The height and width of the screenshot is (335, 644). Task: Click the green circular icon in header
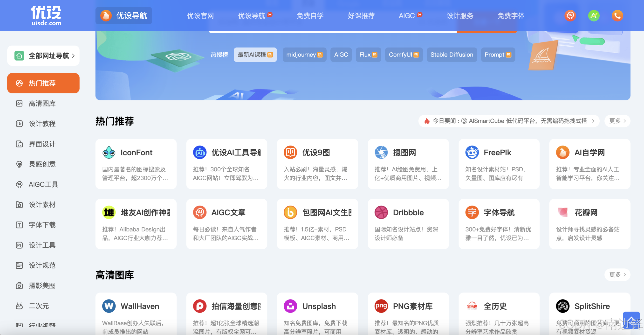(x=594, y=16)
